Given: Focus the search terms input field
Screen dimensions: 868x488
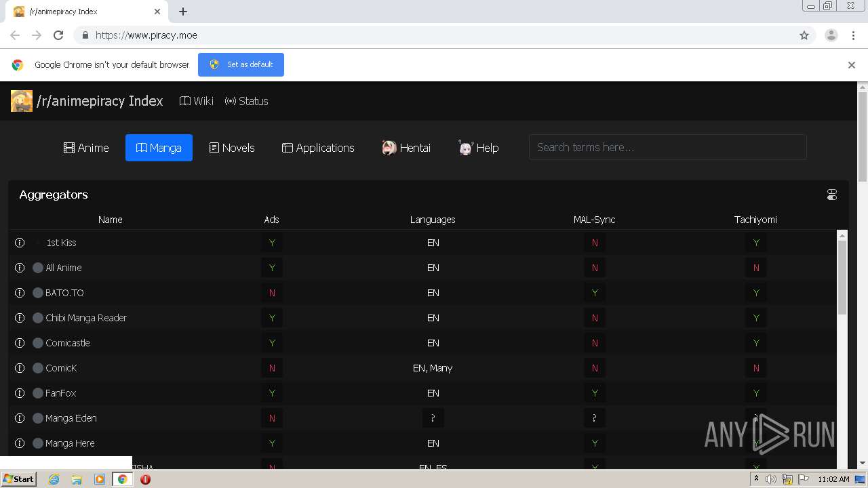Looking at the screenshot, I should click(667, 147).
